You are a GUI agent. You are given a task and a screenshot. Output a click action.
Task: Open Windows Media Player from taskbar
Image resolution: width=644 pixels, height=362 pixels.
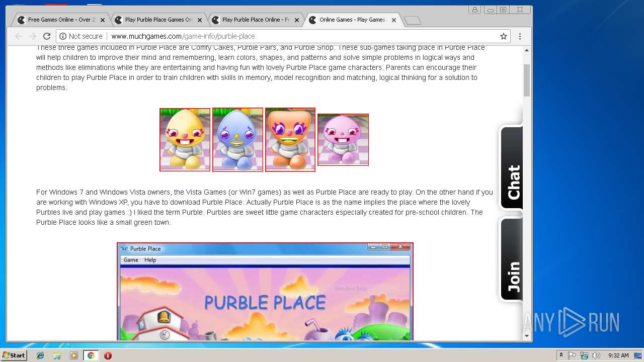pyautogui.click(x=74, y=355)
